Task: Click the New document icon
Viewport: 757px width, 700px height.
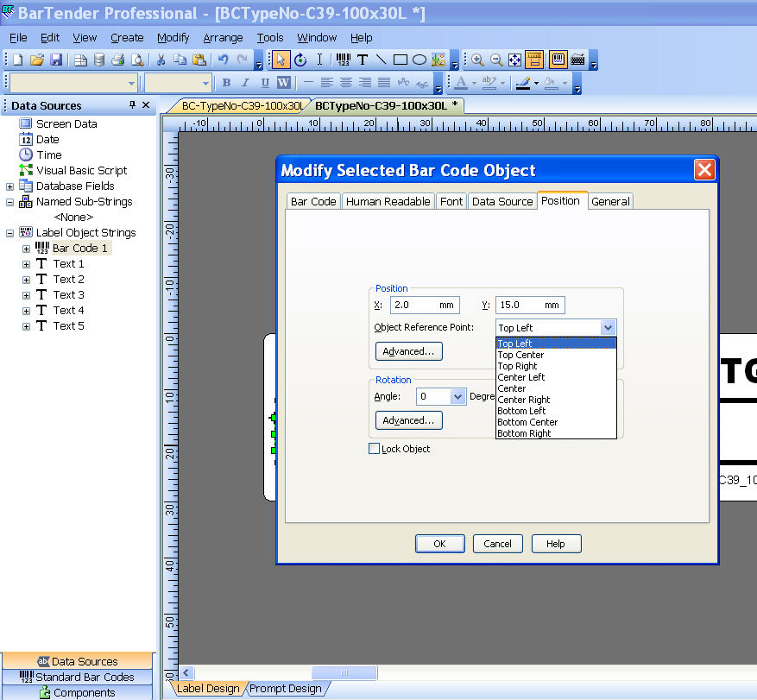Action: (x=18, y=60)
